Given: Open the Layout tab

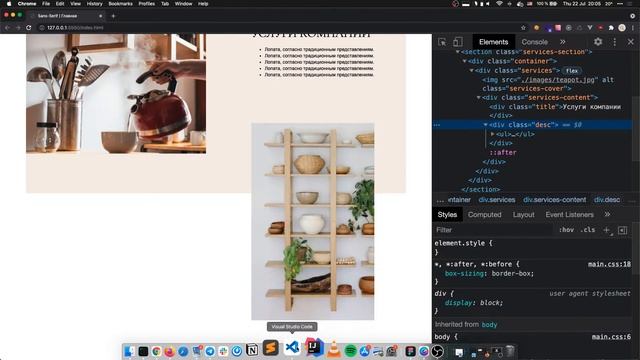Looking at the screenshot, I should tap(523, 215).
